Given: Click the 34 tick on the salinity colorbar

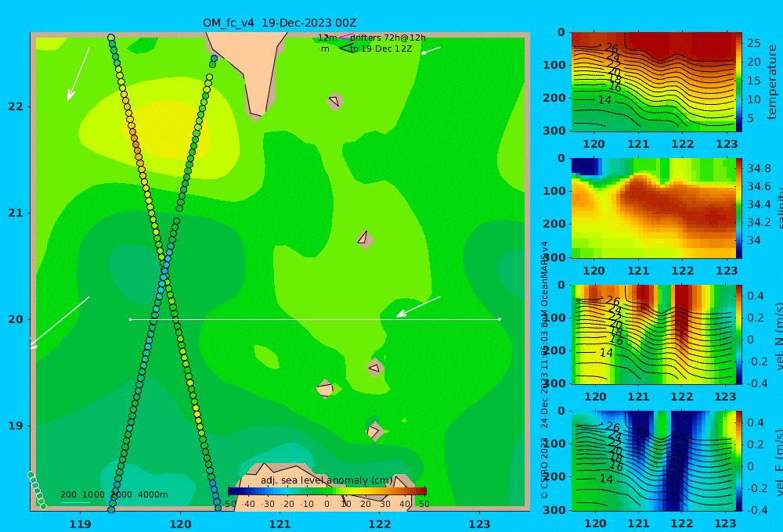Looking at the screenshot, I should click(753, 240).
